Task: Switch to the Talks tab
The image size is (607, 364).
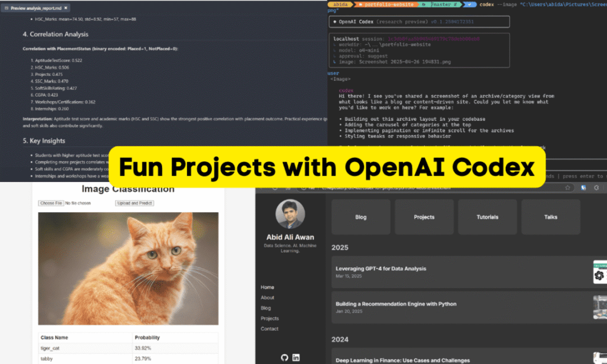Action: pyautogui.click(x=550, y=217)
